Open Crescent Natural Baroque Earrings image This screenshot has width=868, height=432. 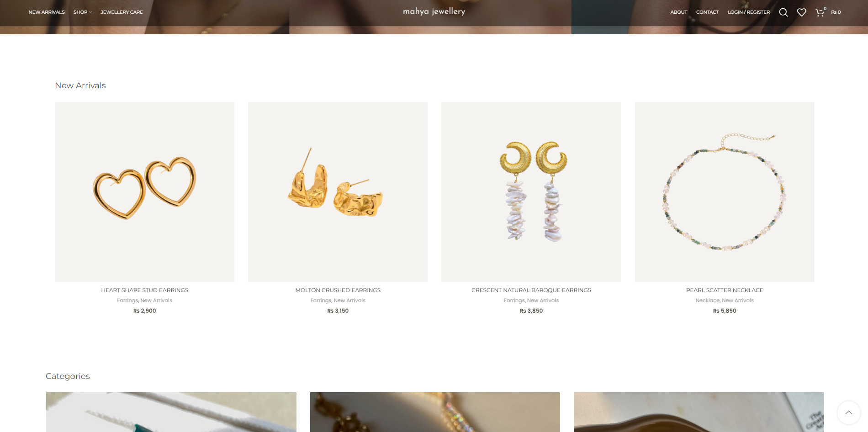point(531,192)
